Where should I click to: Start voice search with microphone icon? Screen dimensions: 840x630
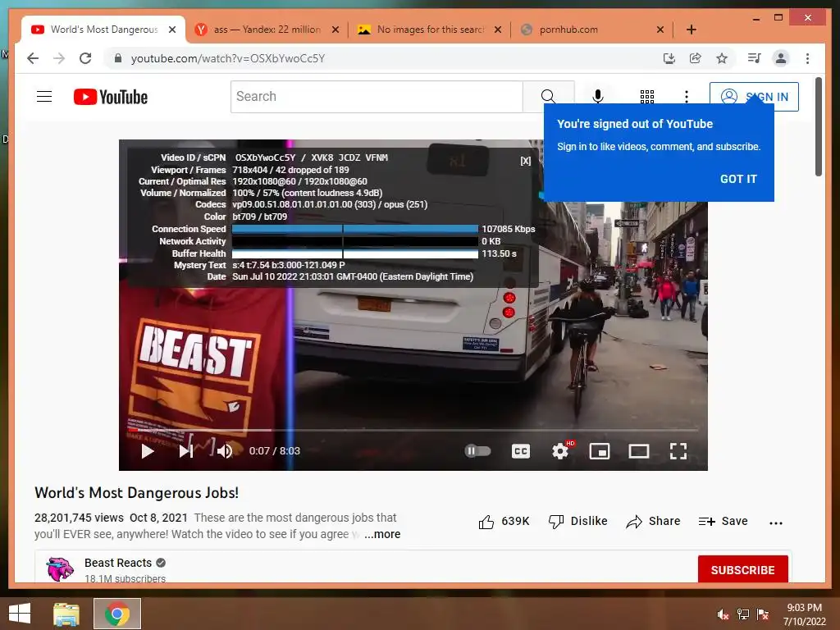598,97
